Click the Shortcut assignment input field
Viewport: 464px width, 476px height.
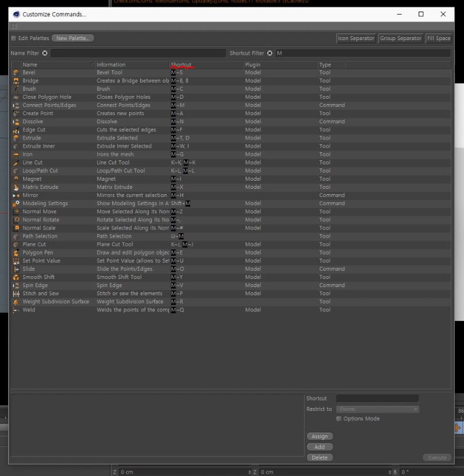377,398
